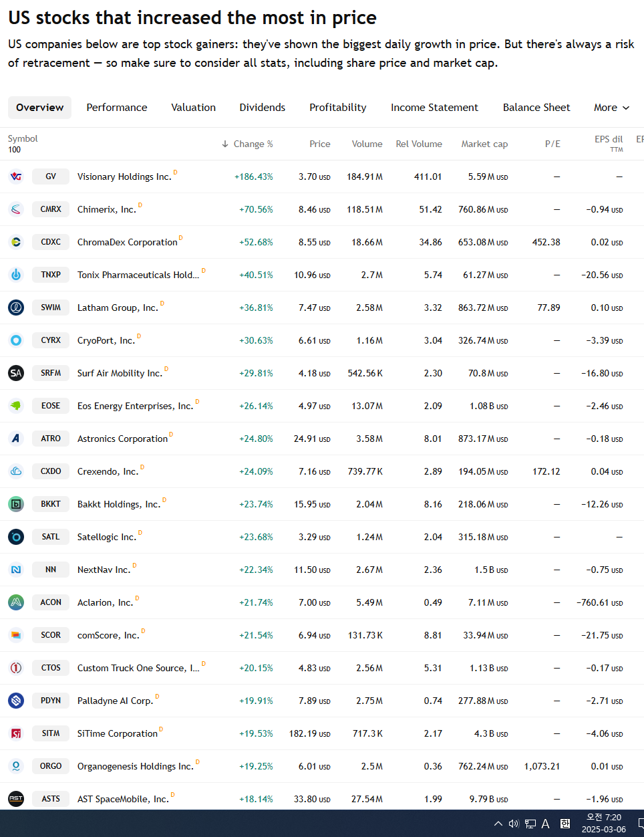Screen dimensions: 644x837
Task: Click the P/E column header
Action: coord(552,144)
